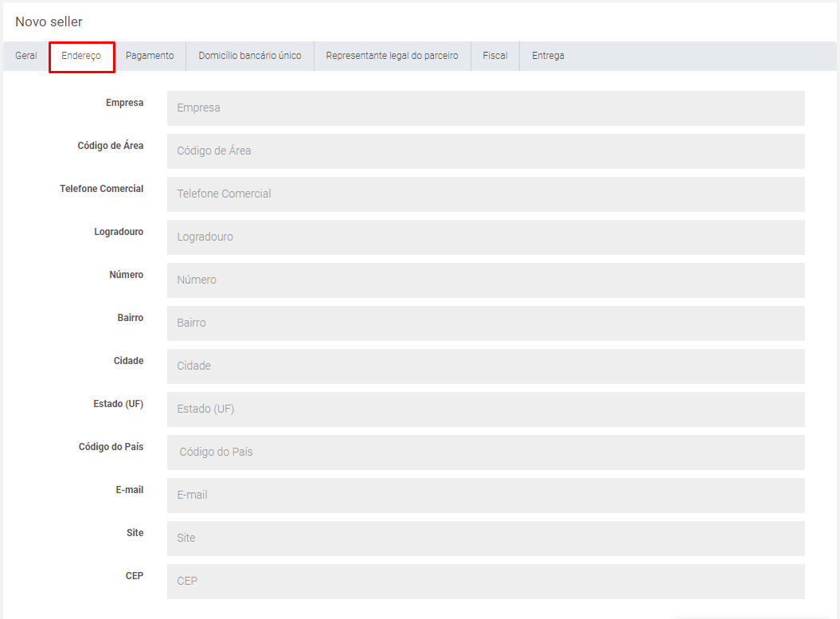Click the Número label text

[127, 274]
